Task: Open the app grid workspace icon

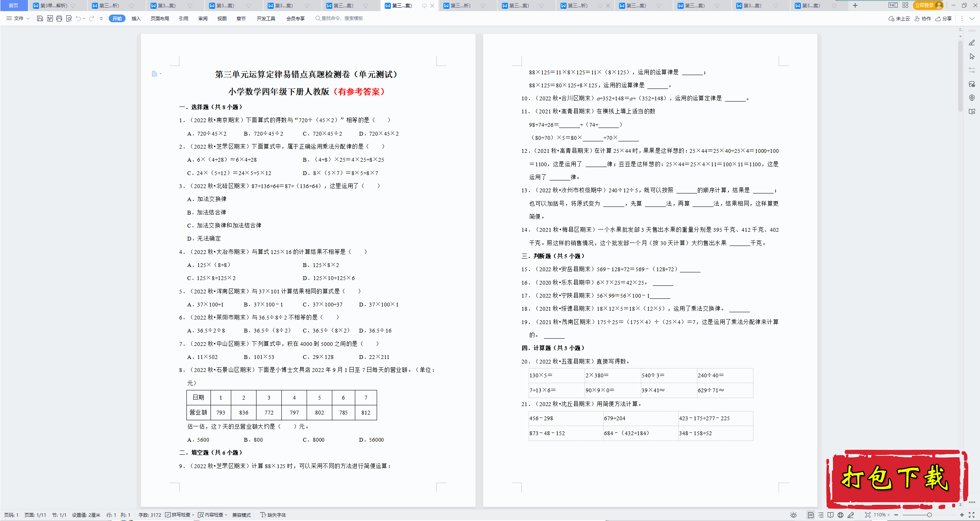Action: [905, 5]
